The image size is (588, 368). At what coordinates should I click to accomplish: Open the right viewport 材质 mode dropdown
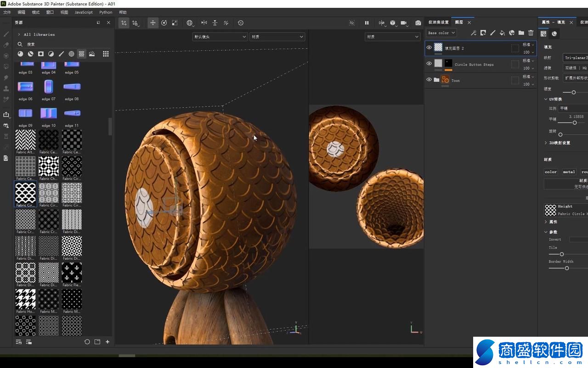(392, 36)
